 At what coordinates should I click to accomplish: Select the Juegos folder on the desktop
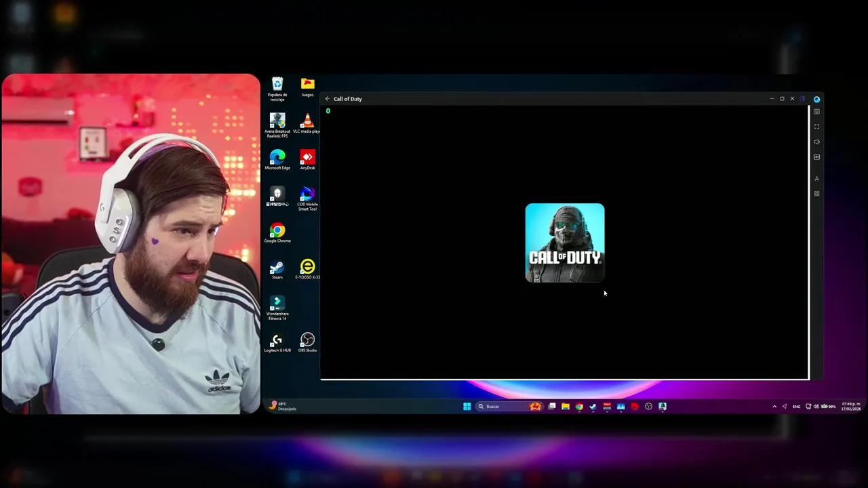pos(307,87)
